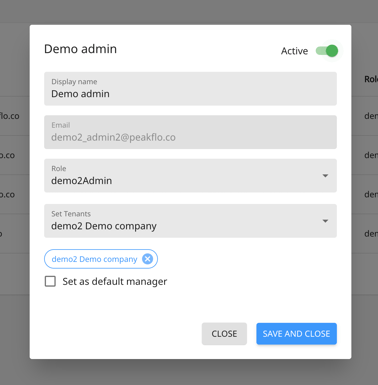This screenshot has width=378, height=385.
Task: Click the Role dropdown arrow icon
Action: pyautogui.click(x=325, y=176)
